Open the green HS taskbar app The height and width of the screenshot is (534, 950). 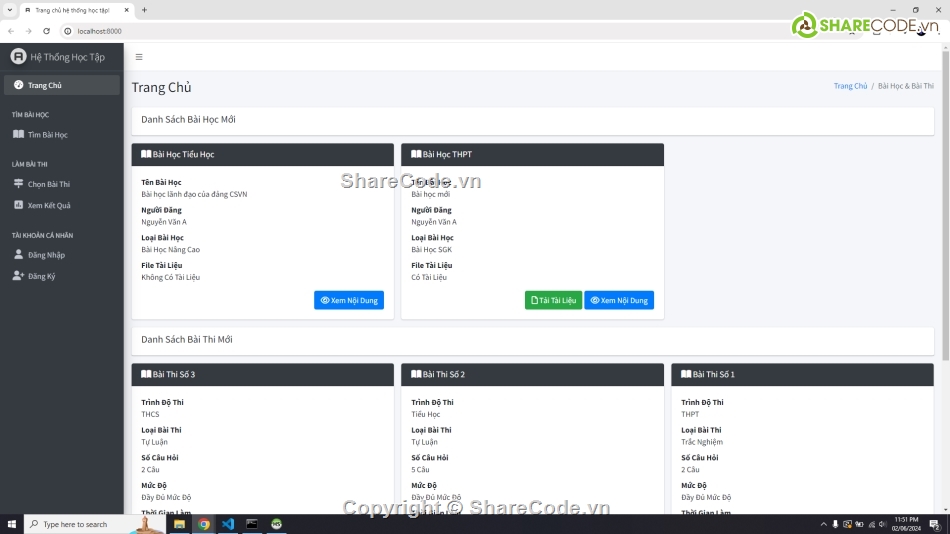(x=276, y=524)
